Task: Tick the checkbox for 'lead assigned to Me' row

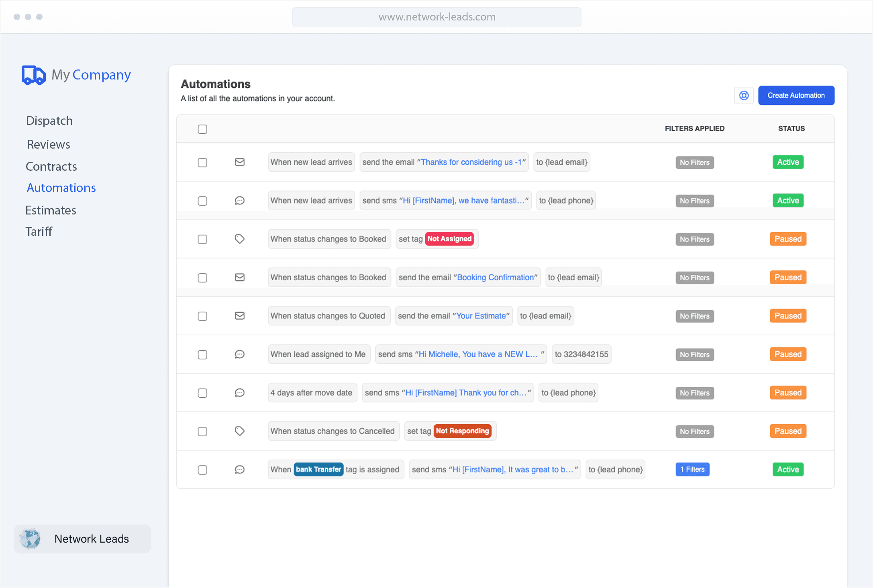Action: [202, 355]
